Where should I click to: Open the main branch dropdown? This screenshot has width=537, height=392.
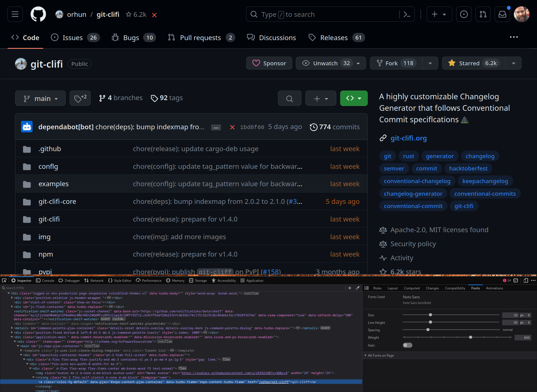pyautogui.click(x=40, y=98)
